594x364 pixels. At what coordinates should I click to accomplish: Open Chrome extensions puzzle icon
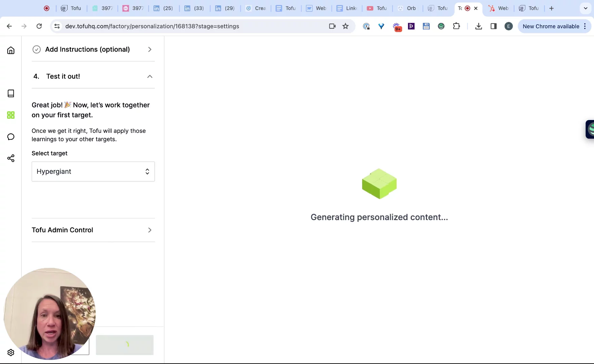[x=456, y=26]
